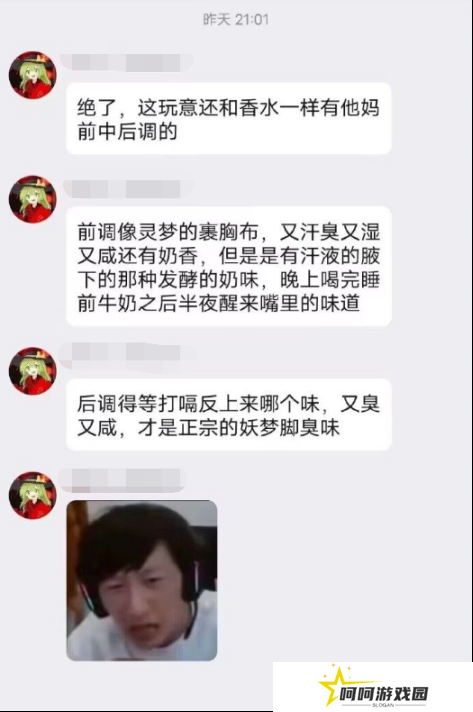Open avatar beside the 绝了 message

32,75
